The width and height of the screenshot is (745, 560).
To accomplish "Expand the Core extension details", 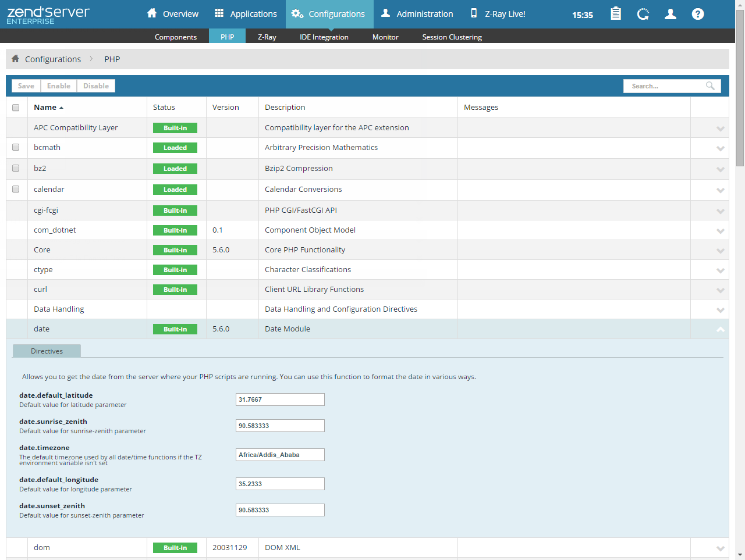I will pos(720,251).
